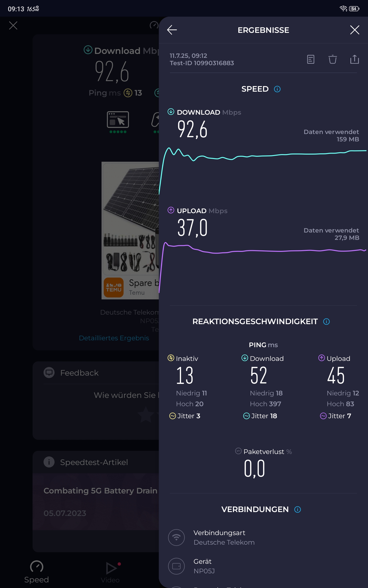Viewport: 368px width, 588px height.
Task: Open the Detailliertes Ergebnis link
Action: [114, 338]
